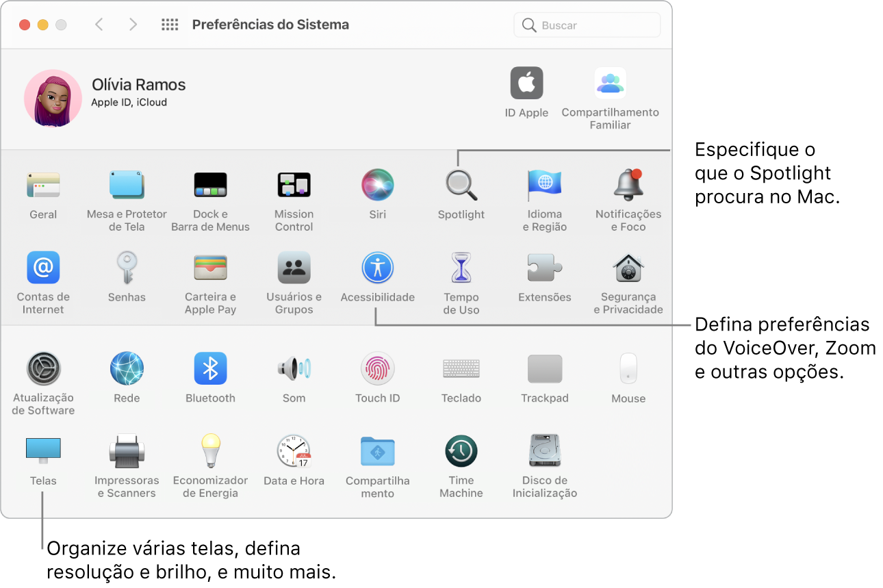Open Segurança e Privacidade pane
This screenshot has width=883, height=588.
click(628, 268)
